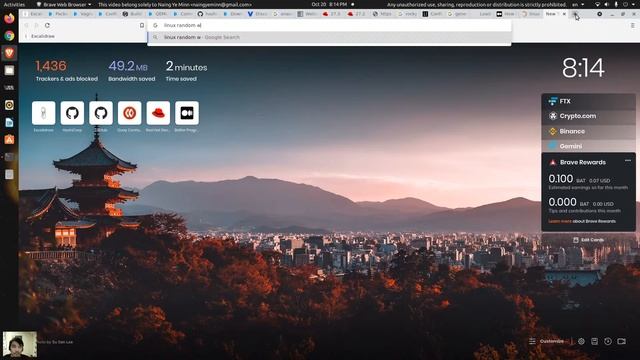This screenshot has width=640, height=360.
Task: Open the Brave main hamburger menu
Action: (x=633, y=25)
